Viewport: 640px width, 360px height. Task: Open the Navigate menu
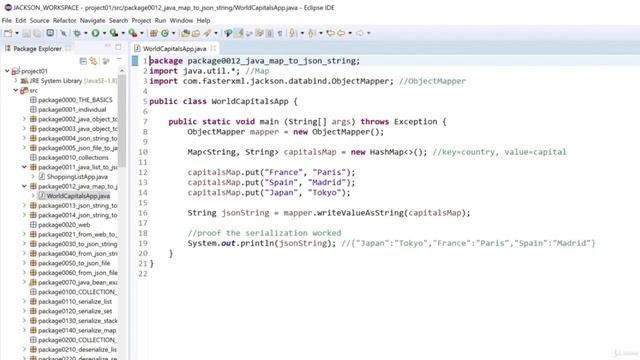[92, 20]
